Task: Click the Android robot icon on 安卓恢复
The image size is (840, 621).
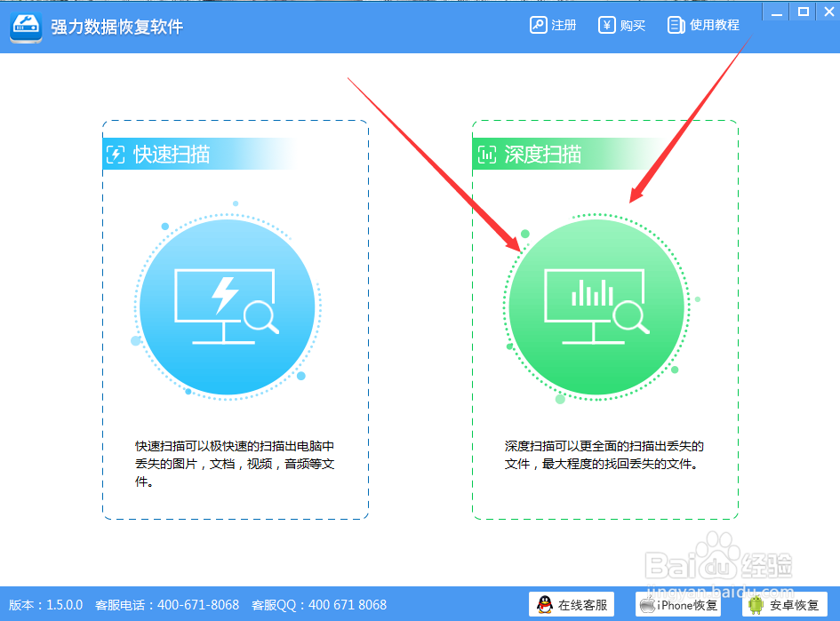Action: click(756, 605)
